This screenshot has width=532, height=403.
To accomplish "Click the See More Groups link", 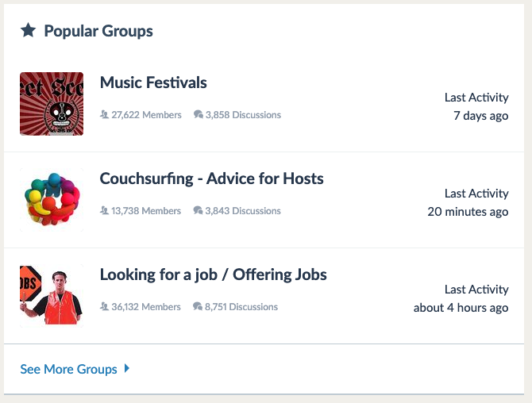I will pos(68,369).
